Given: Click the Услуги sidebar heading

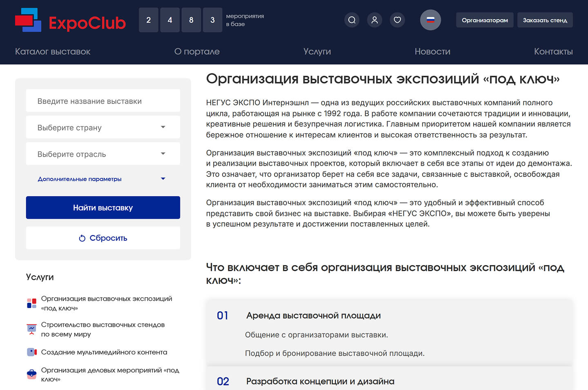Looking at the screenshot, I should (x=40, y=277).
